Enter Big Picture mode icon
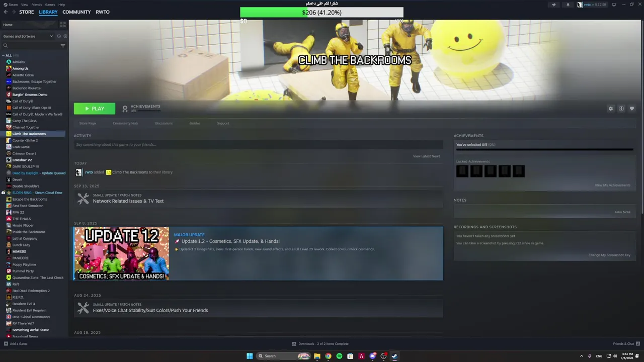Viewport: 644px width, 362px height. 614,5
